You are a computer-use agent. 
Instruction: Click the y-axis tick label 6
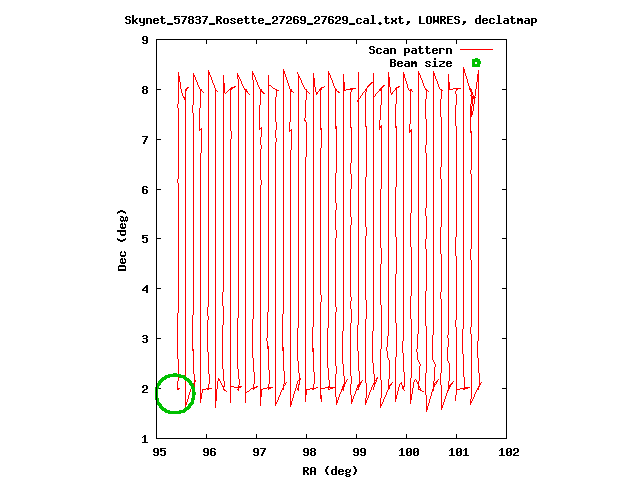[x=145, y=190]
